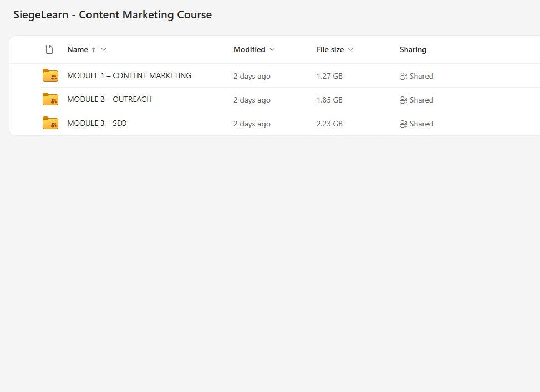Open MODULE 2 – OUTREACH folder name

(110, 99)
